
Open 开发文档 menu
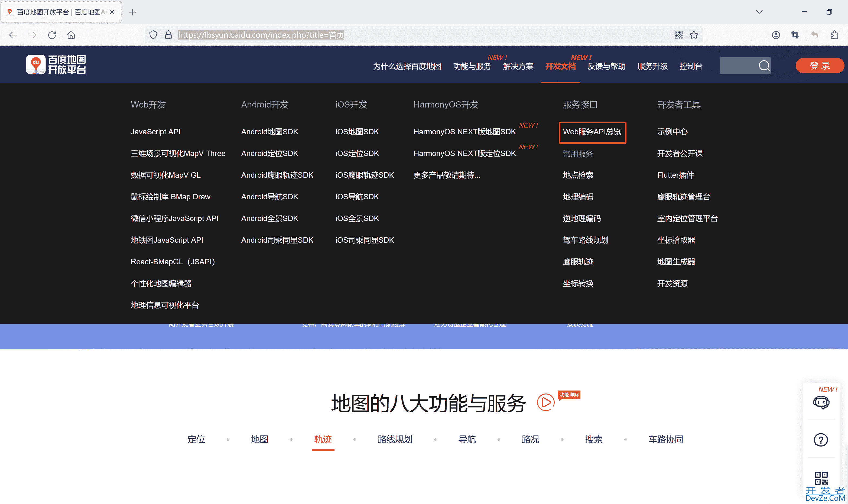[x=560, y=66]
